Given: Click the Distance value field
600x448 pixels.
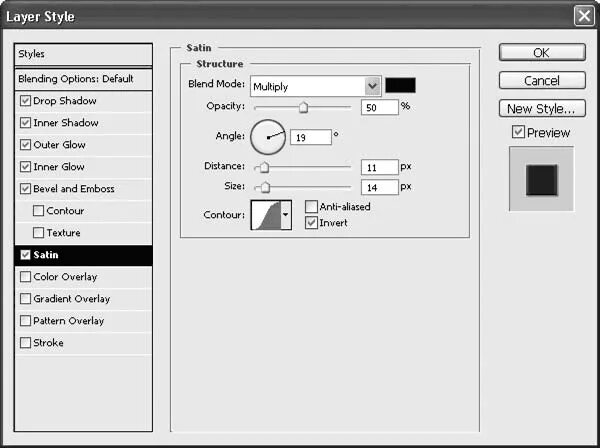Looking at the screenshot, I should [380, 167].
